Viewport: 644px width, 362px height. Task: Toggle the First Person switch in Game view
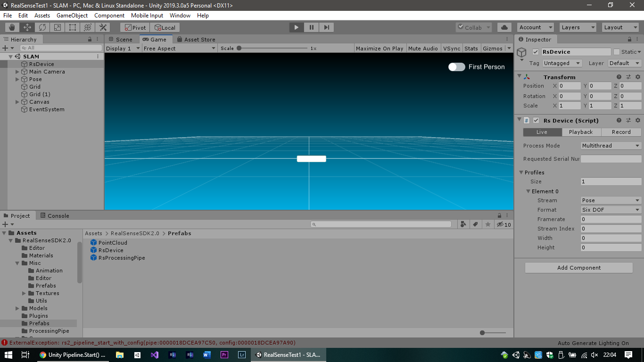pyautogui.click(x=456, y=67)
